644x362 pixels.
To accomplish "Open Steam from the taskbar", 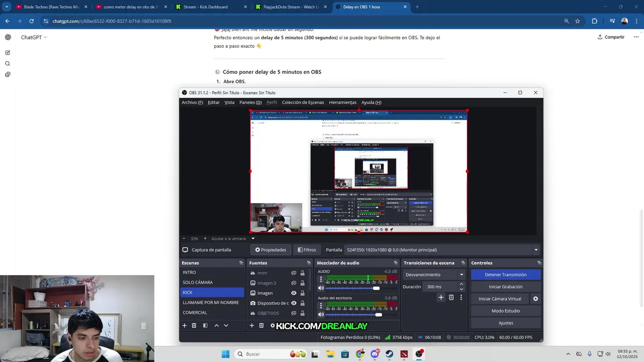I will point(389,354).
